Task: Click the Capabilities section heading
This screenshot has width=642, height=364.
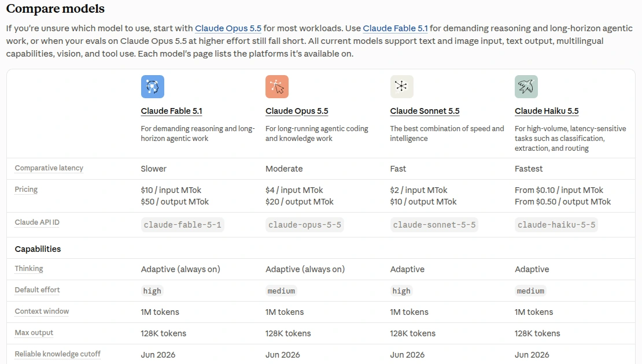Action: 38,248
